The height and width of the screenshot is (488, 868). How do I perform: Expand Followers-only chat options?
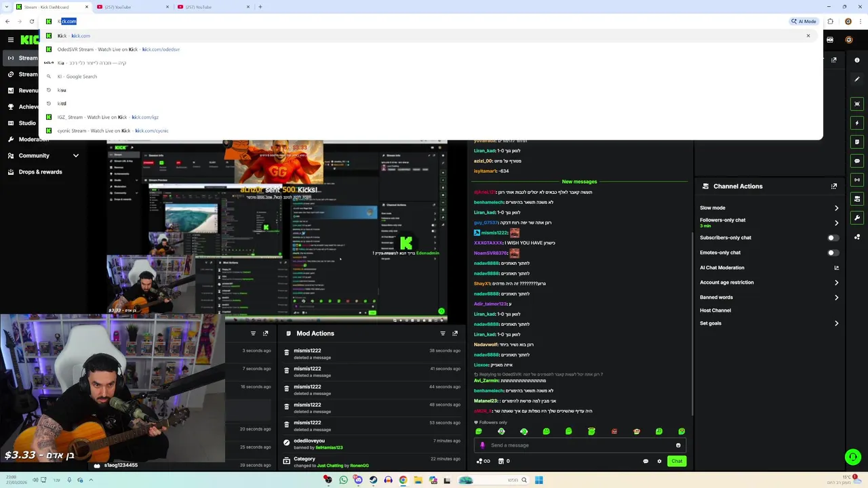coord(836,222)
